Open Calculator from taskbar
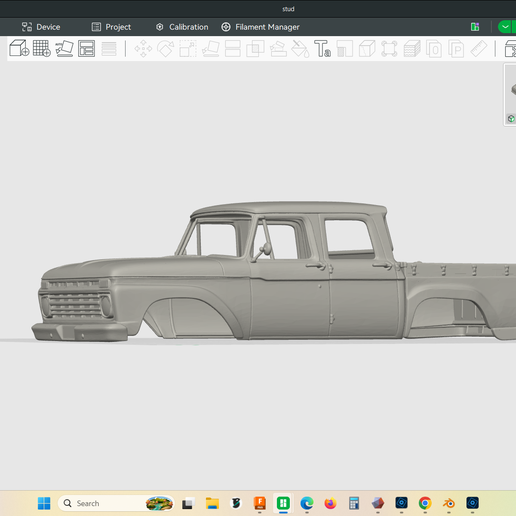This screenshot has height=516, width=516. [x=354, y=503]
